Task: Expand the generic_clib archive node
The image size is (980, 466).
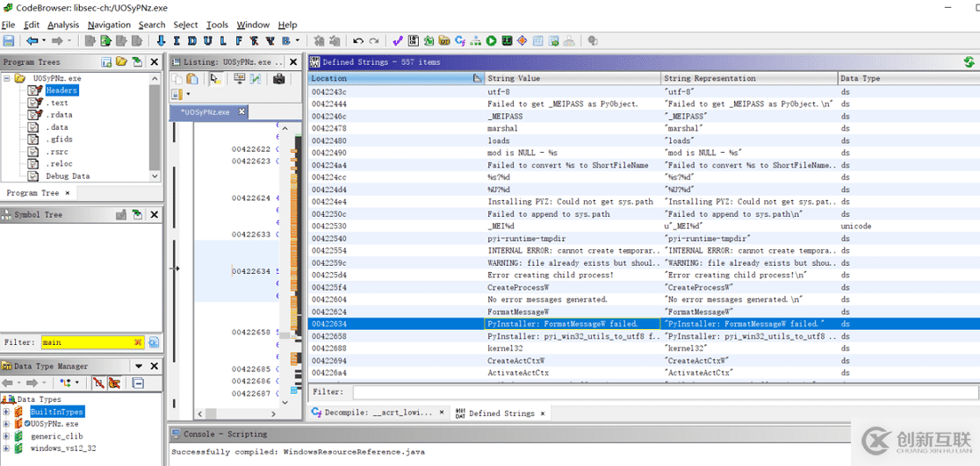Action: pyautogui.click(x=7, y=436)
